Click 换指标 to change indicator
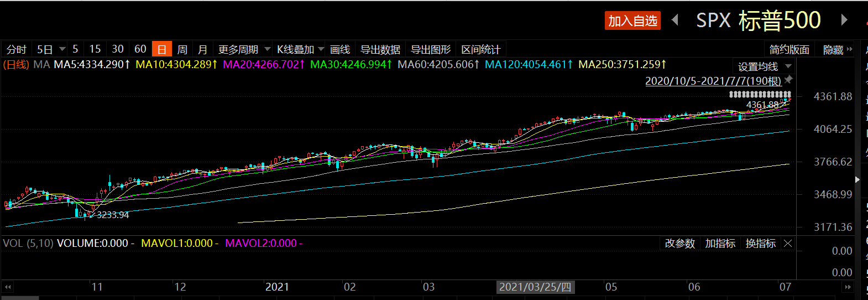The image size is (868, 300). (761, 244)
